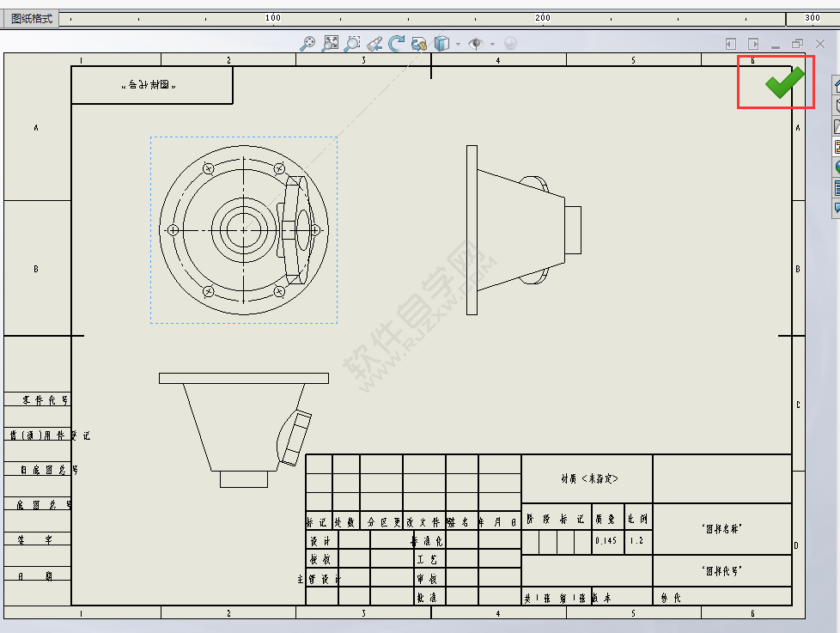This screenshot has height=633, width=840.
Task: Click the next sheet navigation arrow
Action: click(x=753, y=43)
